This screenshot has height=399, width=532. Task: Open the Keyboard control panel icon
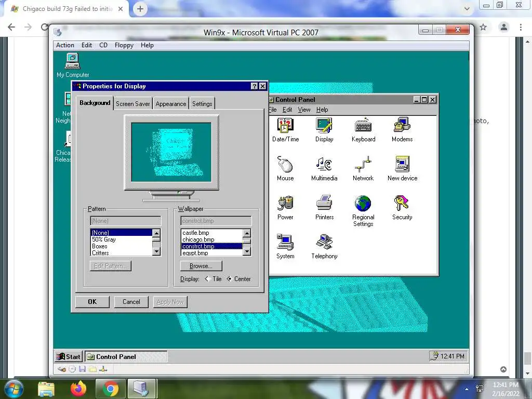pos(363,129)
